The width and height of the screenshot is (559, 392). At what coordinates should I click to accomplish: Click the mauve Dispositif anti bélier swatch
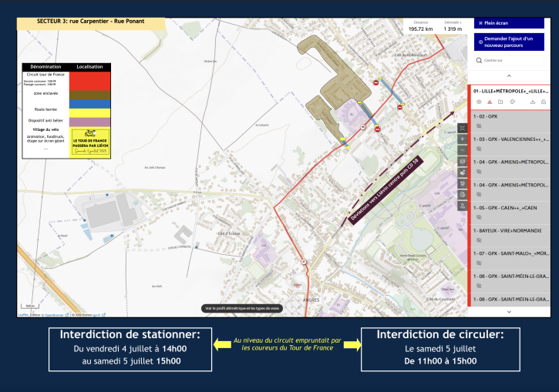(89, 122)
